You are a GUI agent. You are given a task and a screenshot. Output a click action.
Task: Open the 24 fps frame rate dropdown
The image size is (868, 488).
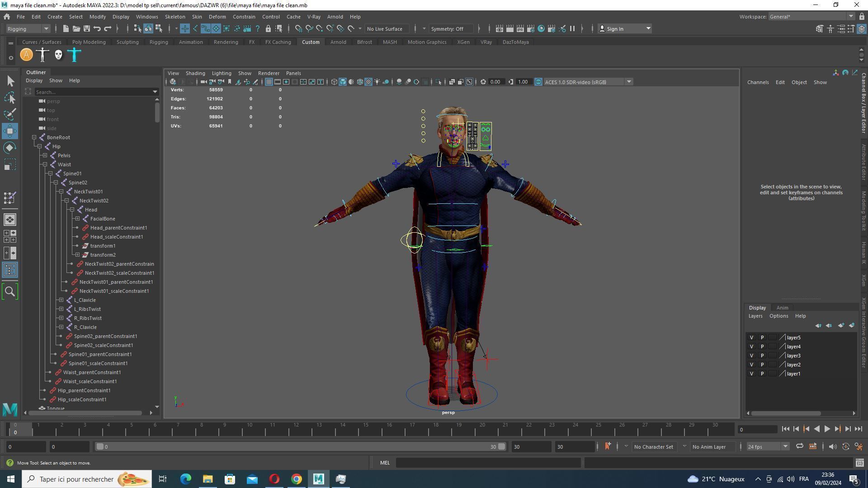coord(768,446)
